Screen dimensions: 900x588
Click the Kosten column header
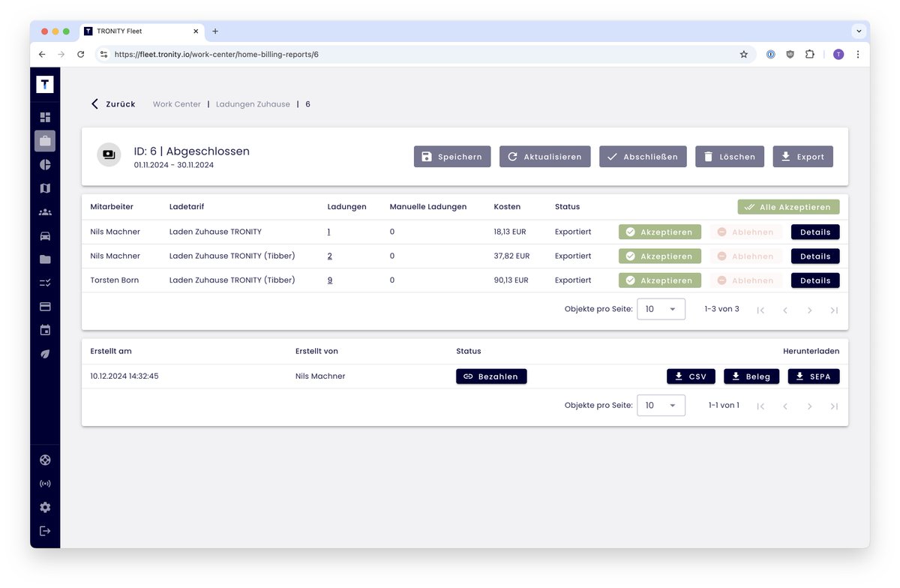coord(507,207)
